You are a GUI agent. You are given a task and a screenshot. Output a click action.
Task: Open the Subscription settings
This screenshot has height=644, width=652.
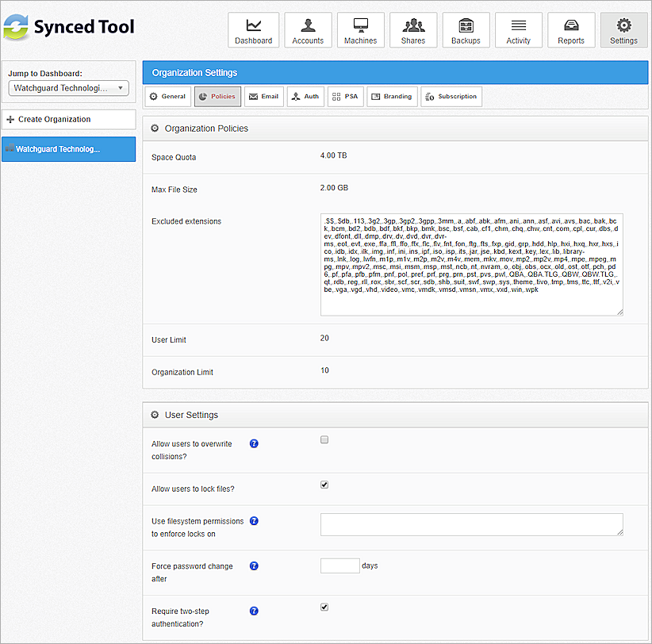pos(451,96)
